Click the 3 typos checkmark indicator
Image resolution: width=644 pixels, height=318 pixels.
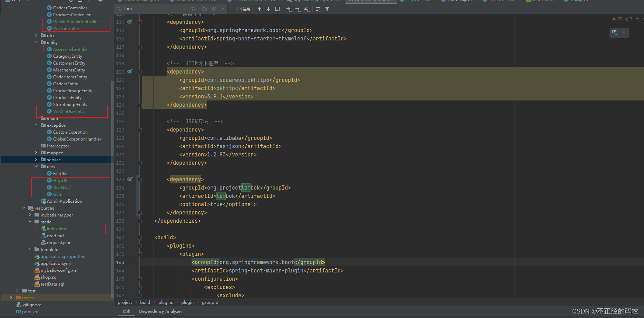coord(628,19)
